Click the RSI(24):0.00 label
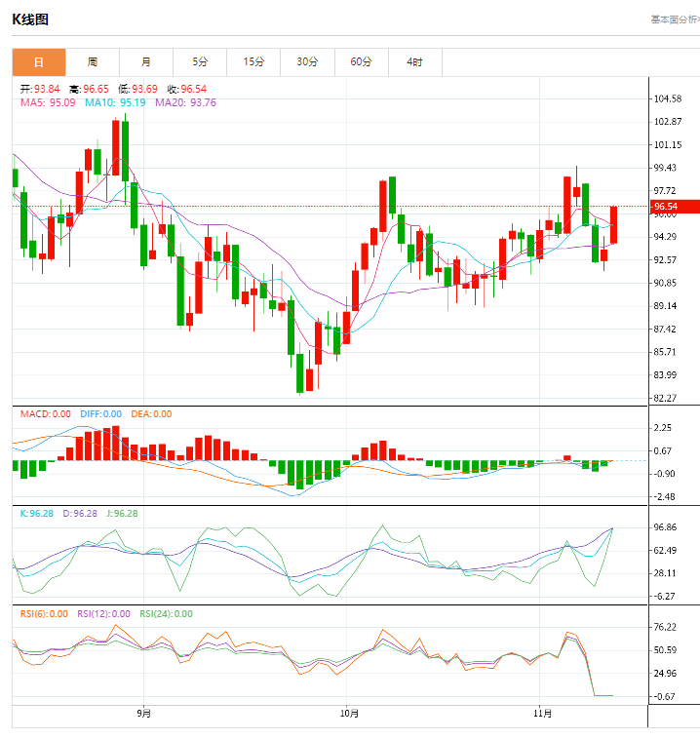 pos(166,614)
